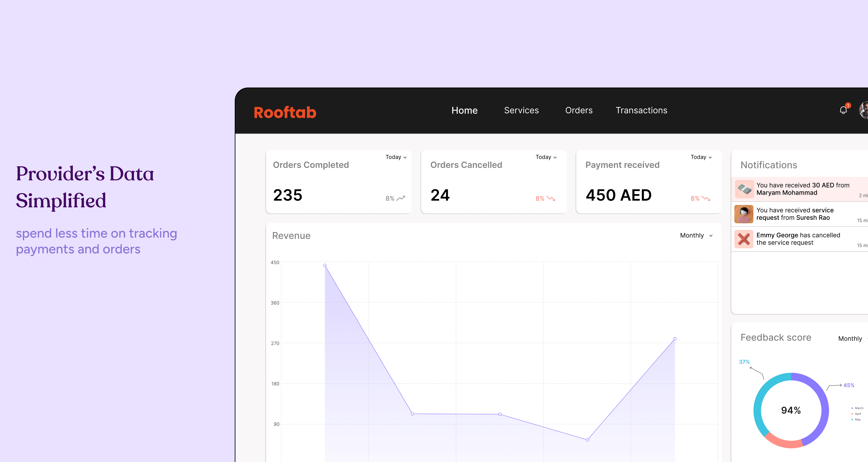The image size is (868, 462).
Task: Click Payment received downward trend arrow
Action: pyautogui.click(x=706, y=198)
